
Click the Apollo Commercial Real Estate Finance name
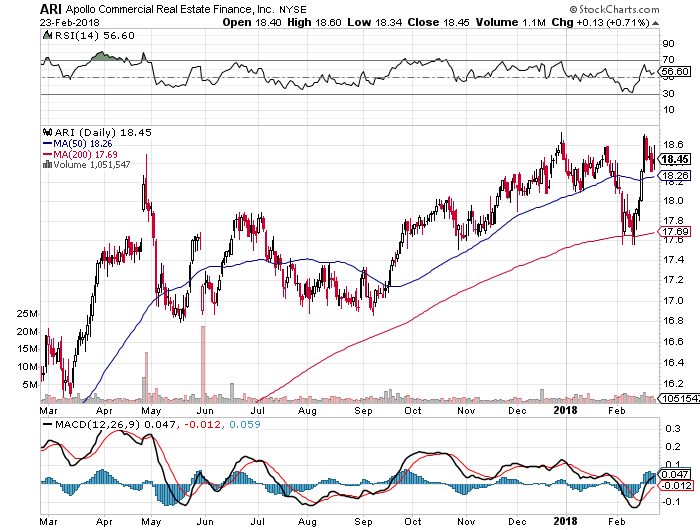click(171, 9)
